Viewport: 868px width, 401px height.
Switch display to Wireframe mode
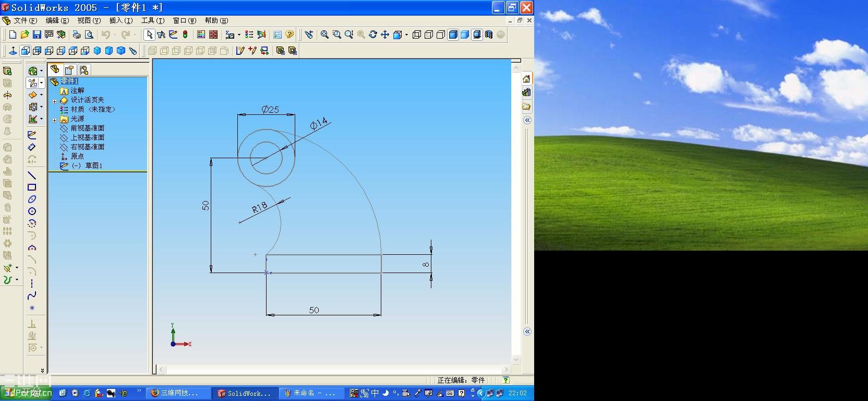(x=417, y=34)
